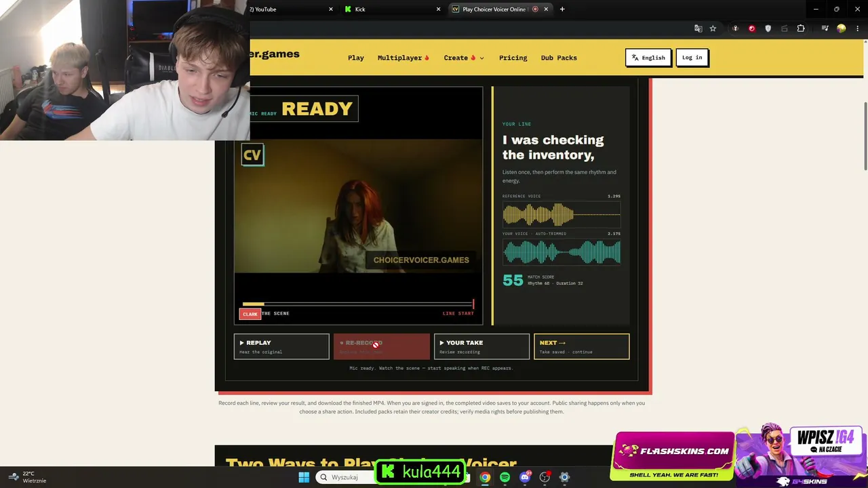
Task: Go to the Pricing page
Action: [513, 58]
